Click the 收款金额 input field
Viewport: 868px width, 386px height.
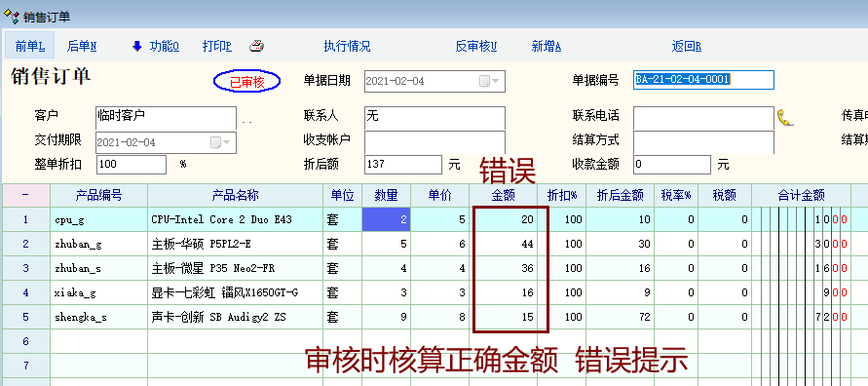[x=671, y=165]
